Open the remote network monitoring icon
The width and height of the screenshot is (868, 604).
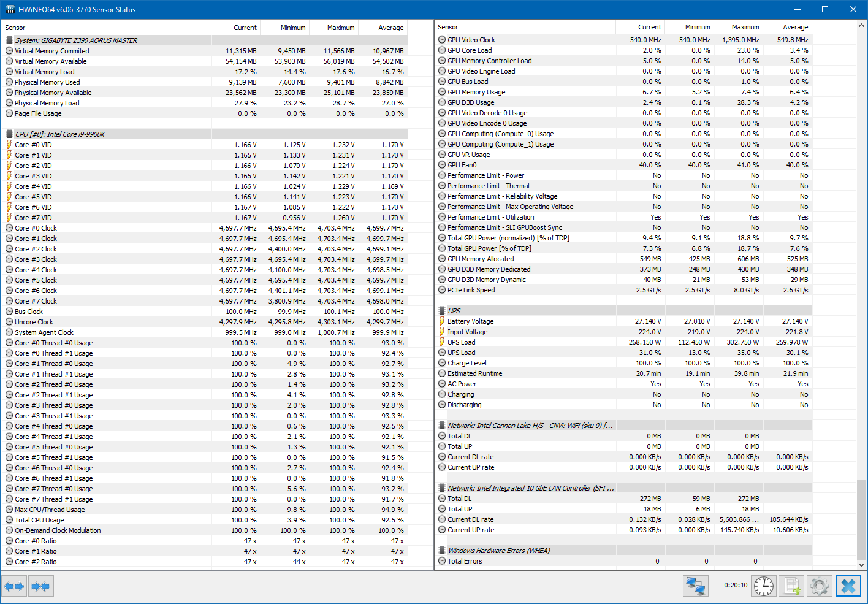tap(695, 586)
